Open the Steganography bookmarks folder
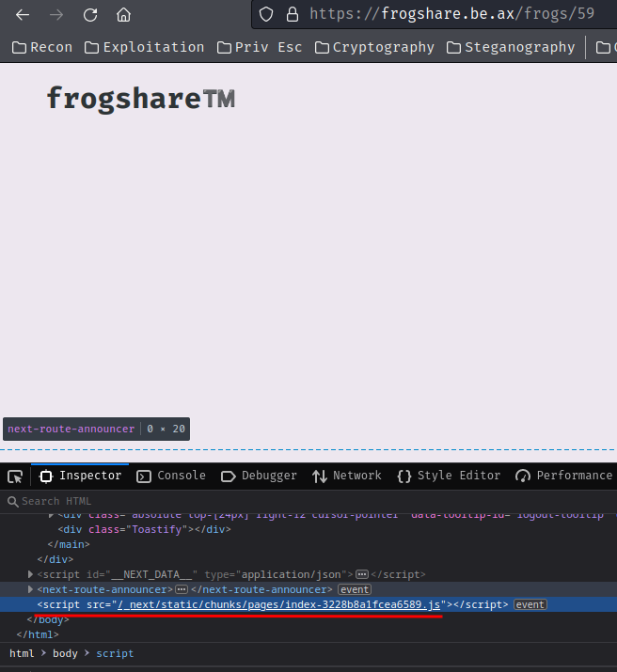Screen dimensions: 617x672 [x=511, y=47]
